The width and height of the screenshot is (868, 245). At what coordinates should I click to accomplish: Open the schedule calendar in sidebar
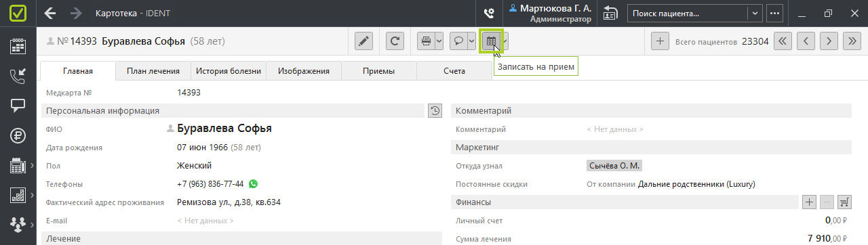coord(18,47)
